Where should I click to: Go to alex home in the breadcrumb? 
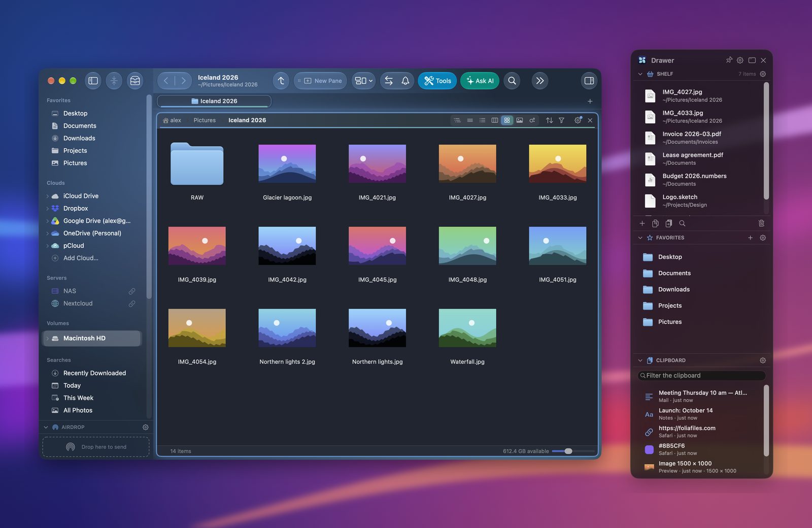coord(172,120)
